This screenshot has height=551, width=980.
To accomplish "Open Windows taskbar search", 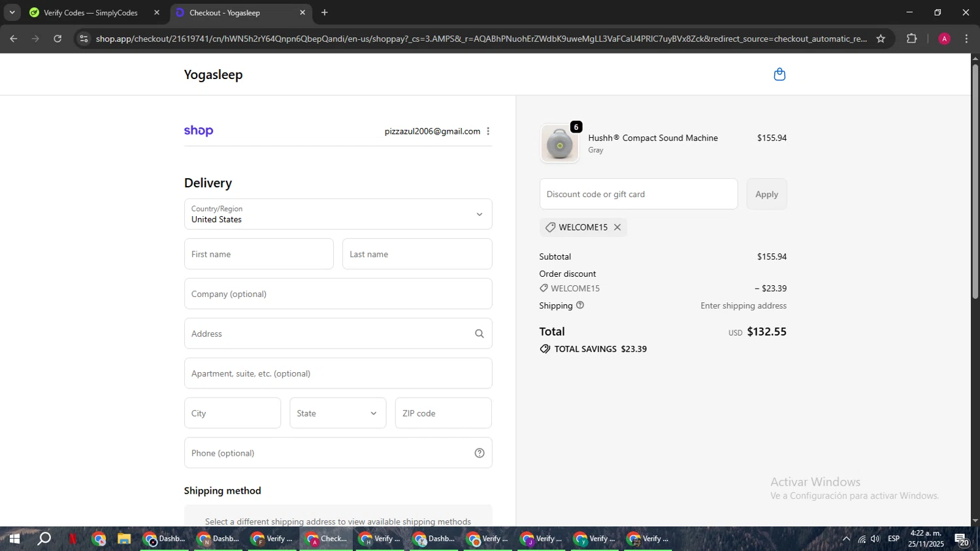I will 44,539.
